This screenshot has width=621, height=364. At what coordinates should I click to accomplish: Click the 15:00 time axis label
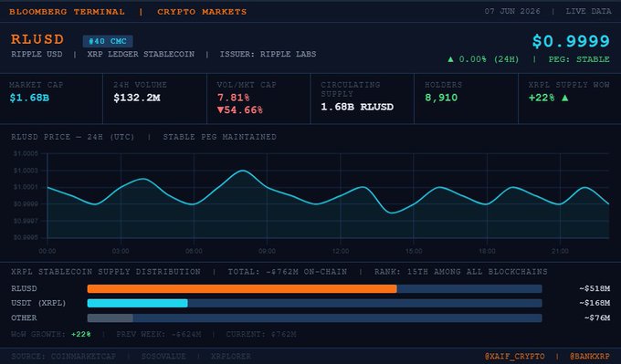coord(414,251)
